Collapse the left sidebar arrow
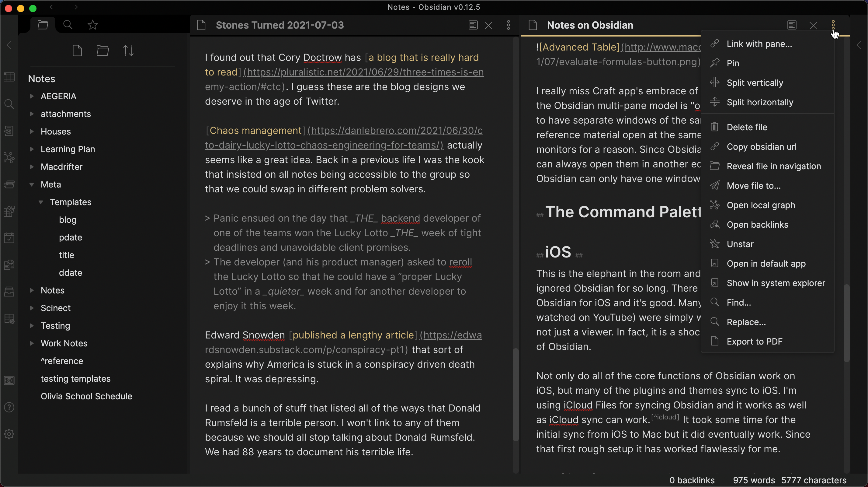The width and height of the screenshot is (868, 487). click(x=9, y=45)
